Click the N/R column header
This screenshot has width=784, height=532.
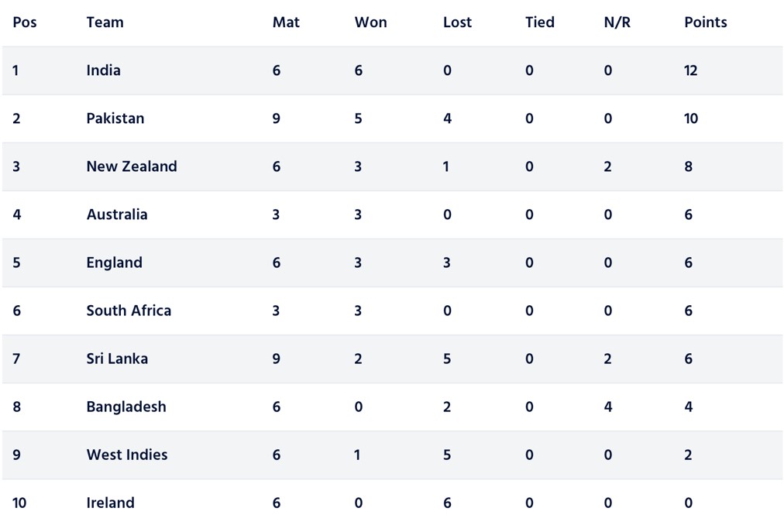click(x=617, y=22)
